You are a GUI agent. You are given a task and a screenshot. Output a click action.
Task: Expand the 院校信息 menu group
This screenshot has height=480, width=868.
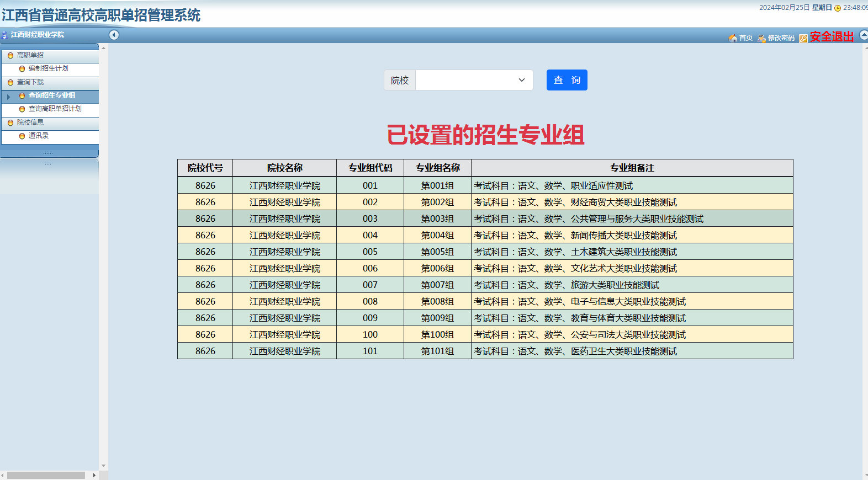click(50, 122)
